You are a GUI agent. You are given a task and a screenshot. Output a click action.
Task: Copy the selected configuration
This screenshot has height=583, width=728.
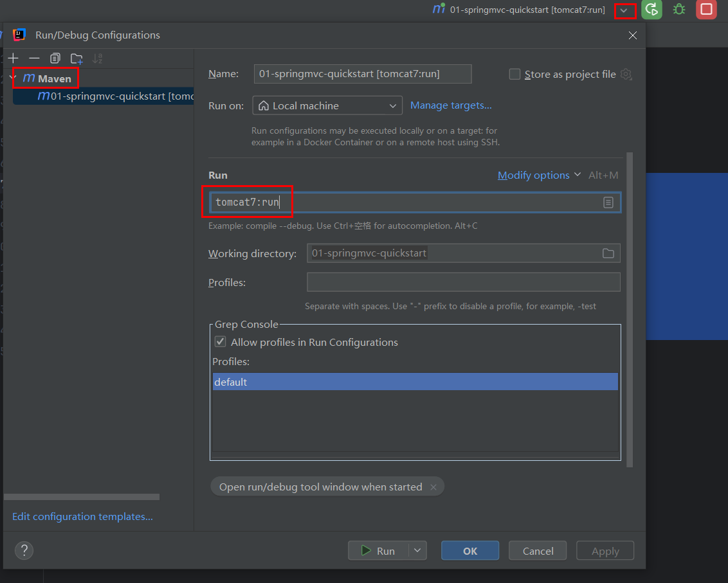coord(55,58)
